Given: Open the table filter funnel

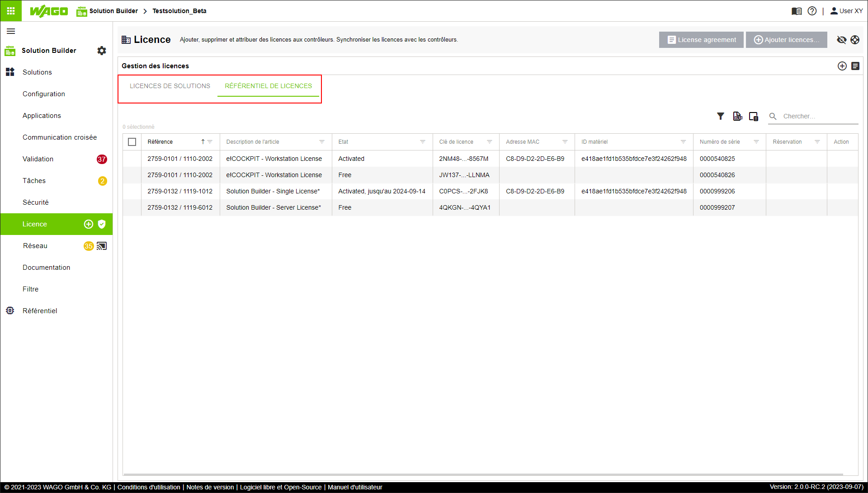Looking at the screenshot, I should coord(721,116).
